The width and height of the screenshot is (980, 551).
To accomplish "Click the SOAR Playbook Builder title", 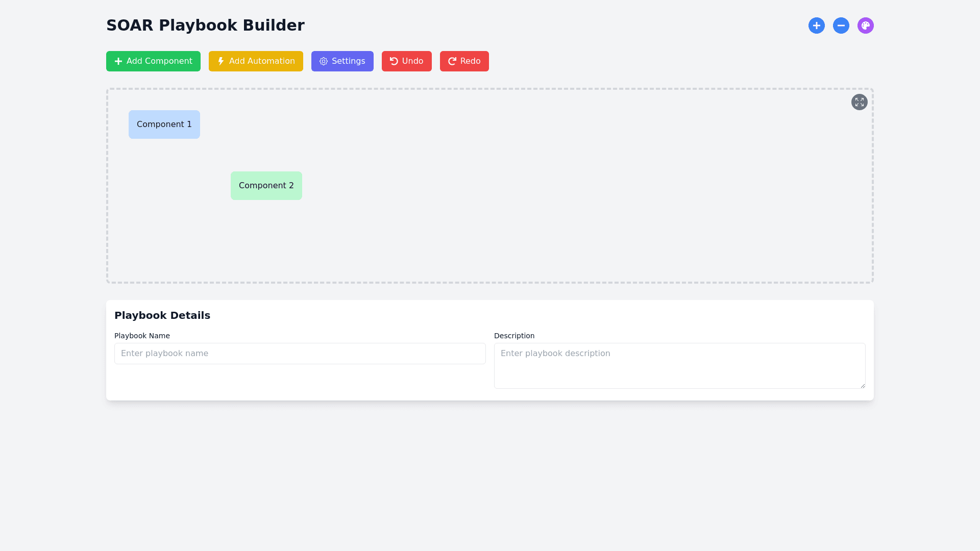I will [x=205, y=26].
